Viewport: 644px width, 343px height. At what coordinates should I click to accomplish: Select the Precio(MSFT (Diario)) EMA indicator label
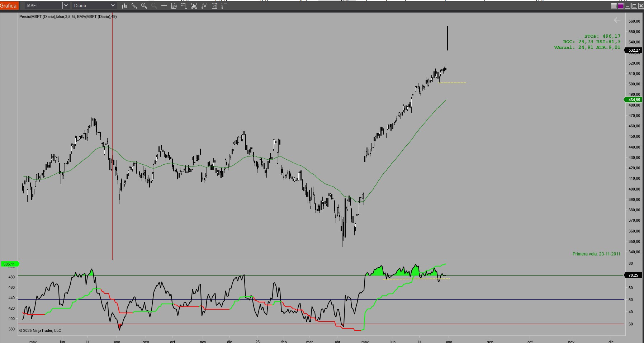(x=68, y=17)
